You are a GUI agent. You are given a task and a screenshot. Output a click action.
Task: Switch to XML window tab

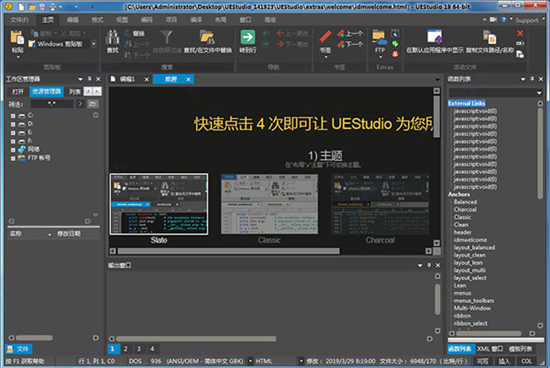[x=490, y=349]
